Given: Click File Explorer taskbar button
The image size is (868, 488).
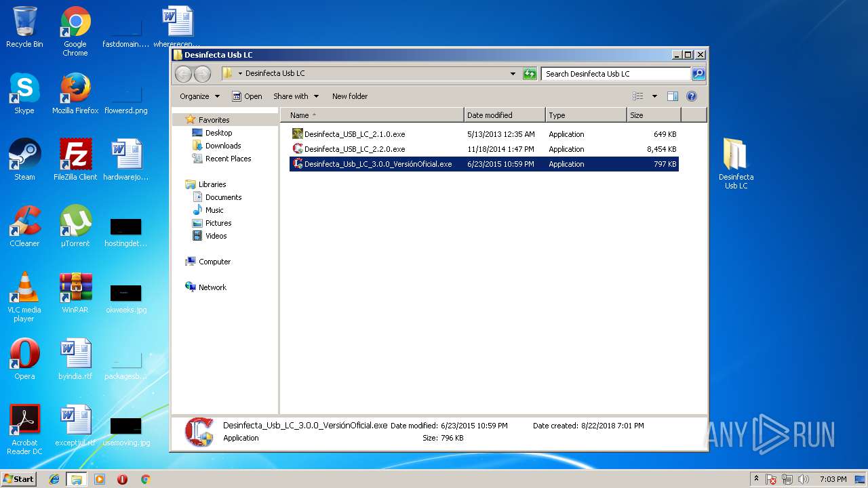Looking at the screenshot, I should pyautogui.click(x=77, y=479).
